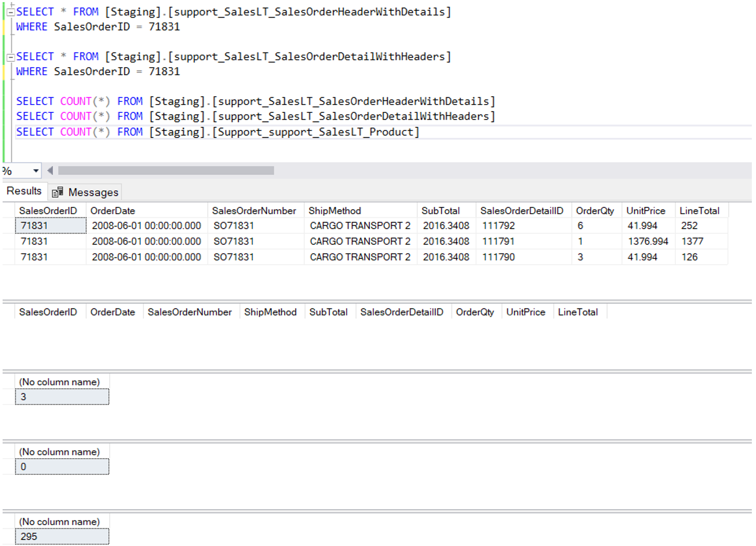Viewport: 756px width, 546px height.
Task: Click the editor's horizontal scrollbar thumb
Action: pyautogui.click(x=166, y=171)
